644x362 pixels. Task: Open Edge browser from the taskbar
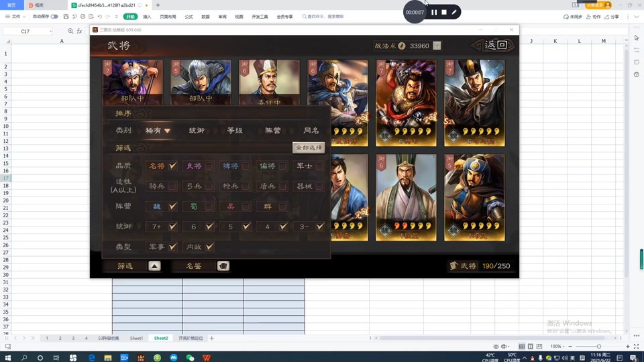[x=92, y=357]
